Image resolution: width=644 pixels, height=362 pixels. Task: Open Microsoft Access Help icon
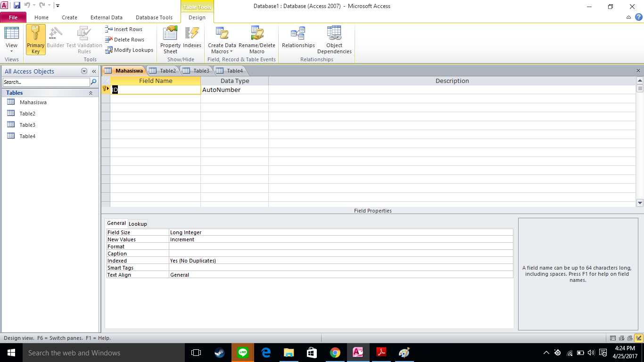click(x=639, y=17)
